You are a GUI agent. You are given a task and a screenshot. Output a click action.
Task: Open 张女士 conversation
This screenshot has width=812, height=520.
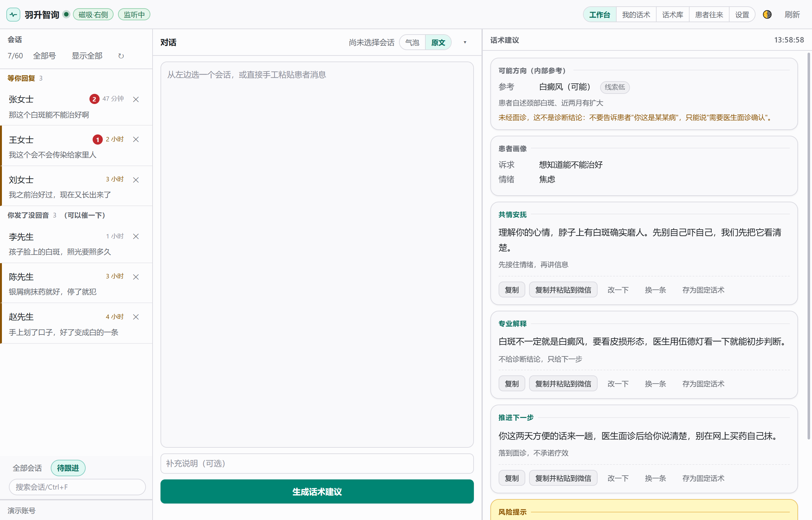tap(76, 106)
